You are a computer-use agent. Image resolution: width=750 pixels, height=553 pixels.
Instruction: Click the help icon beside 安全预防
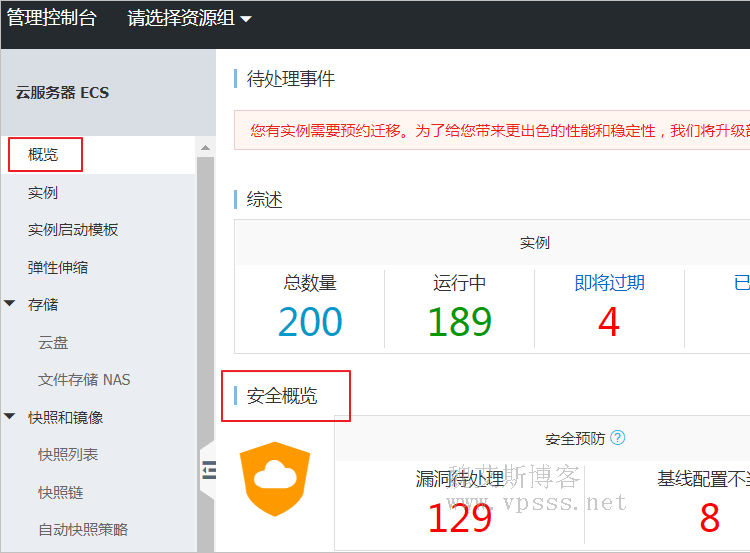pos(618,438)
